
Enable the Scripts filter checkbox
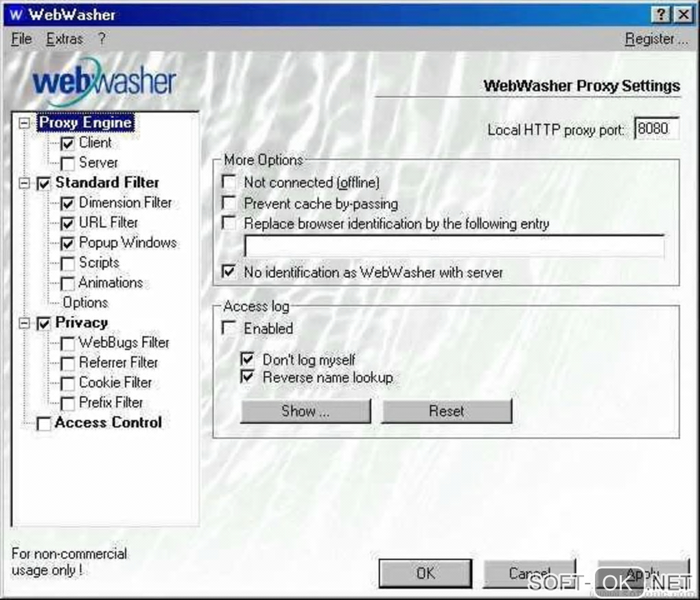67,264
